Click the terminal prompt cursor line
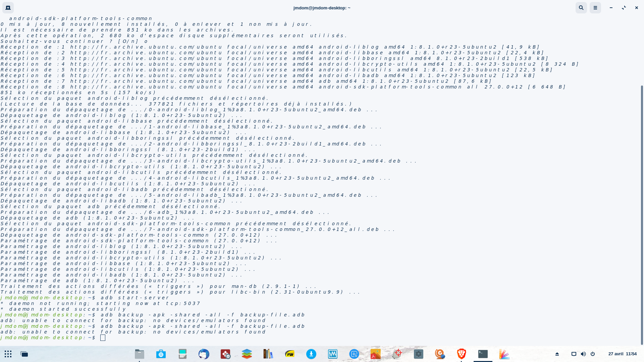The height and width of the screenshot is (362, 644). (103, 338)
